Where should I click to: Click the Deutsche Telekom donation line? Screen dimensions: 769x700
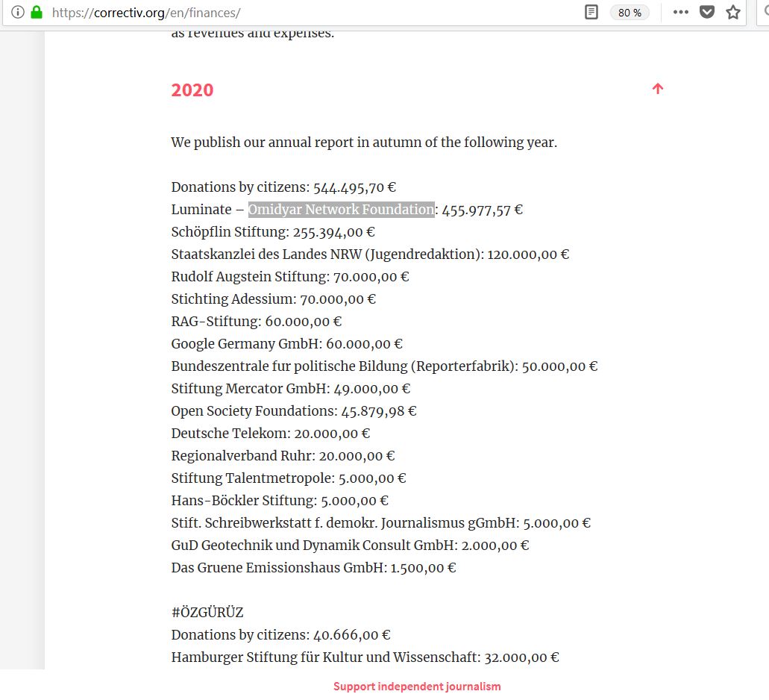[x=271, y=434]
